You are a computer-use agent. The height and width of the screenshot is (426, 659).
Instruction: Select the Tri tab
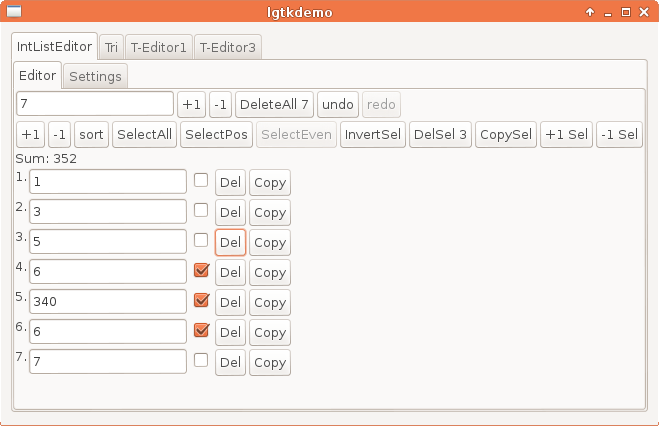(x=111, y=47)
